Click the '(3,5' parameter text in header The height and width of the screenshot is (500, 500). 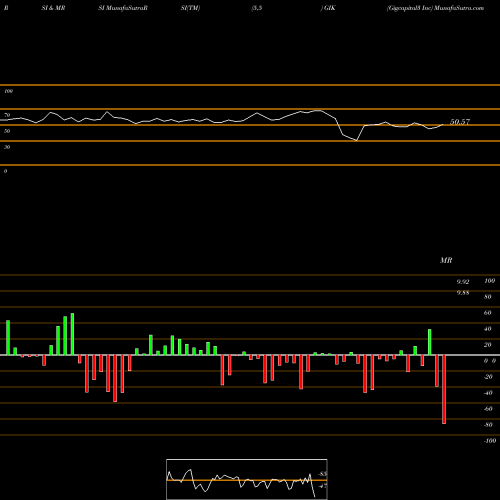click(257, 8)
